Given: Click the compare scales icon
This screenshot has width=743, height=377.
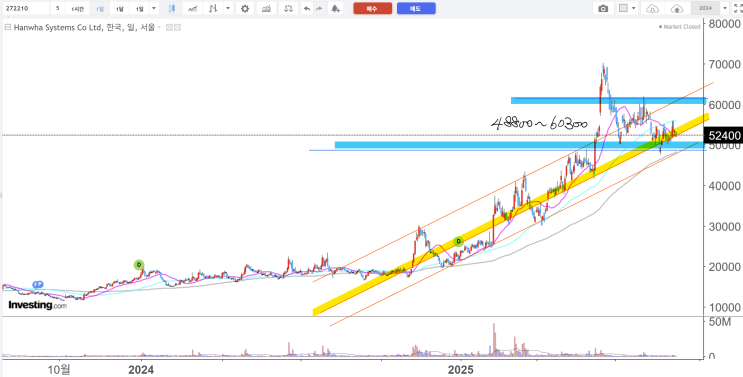Looking at the screenshot, I should coord(288,8).
